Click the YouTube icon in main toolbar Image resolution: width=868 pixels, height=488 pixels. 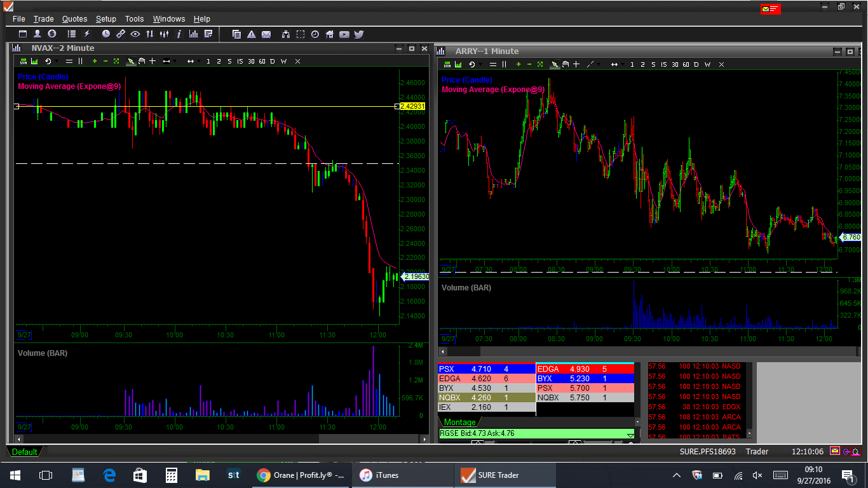tap(344, 34)
